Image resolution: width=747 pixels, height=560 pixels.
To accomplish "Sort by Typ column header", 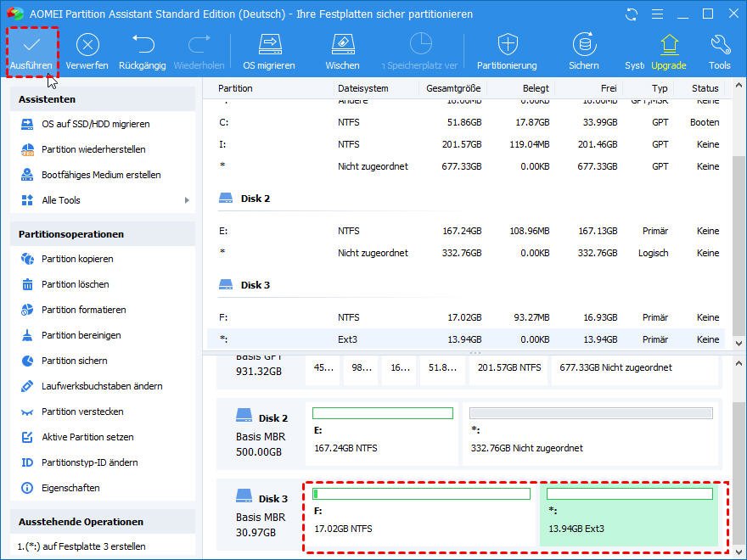I will (660, 88).
